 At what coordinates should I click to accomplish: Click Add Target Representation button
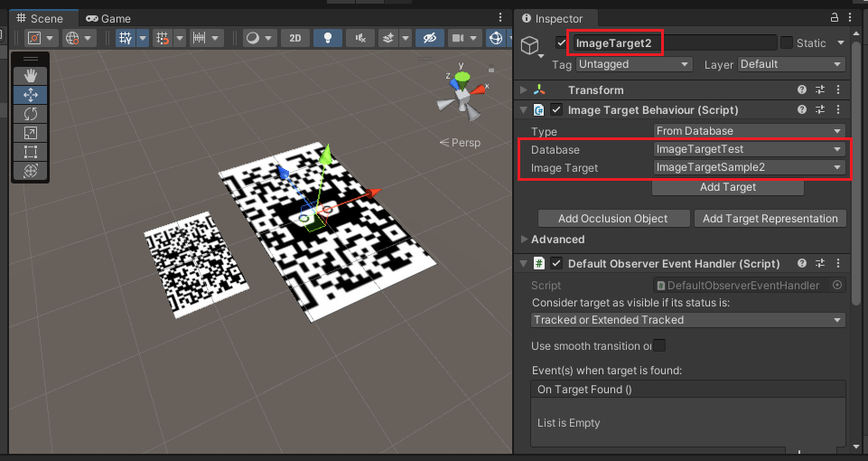coord(770,219)
